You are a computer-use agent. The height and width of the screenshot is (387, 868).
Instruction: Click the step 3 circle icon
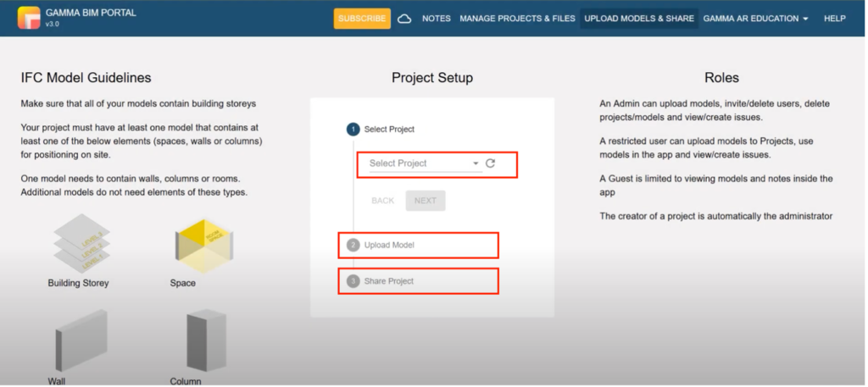[353, 281]
